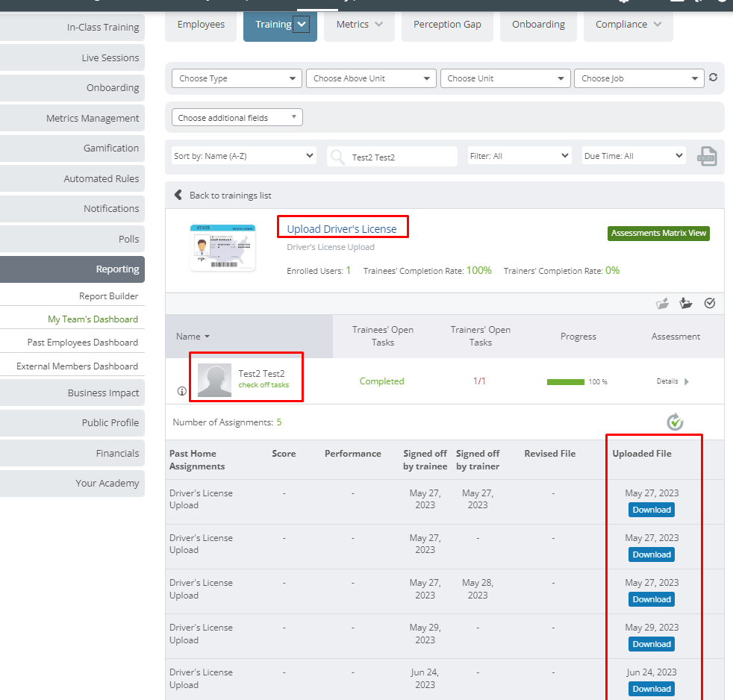
Task: Open the Choose Type dropdown
Action: pyautogui.click(x=236, y=78)
